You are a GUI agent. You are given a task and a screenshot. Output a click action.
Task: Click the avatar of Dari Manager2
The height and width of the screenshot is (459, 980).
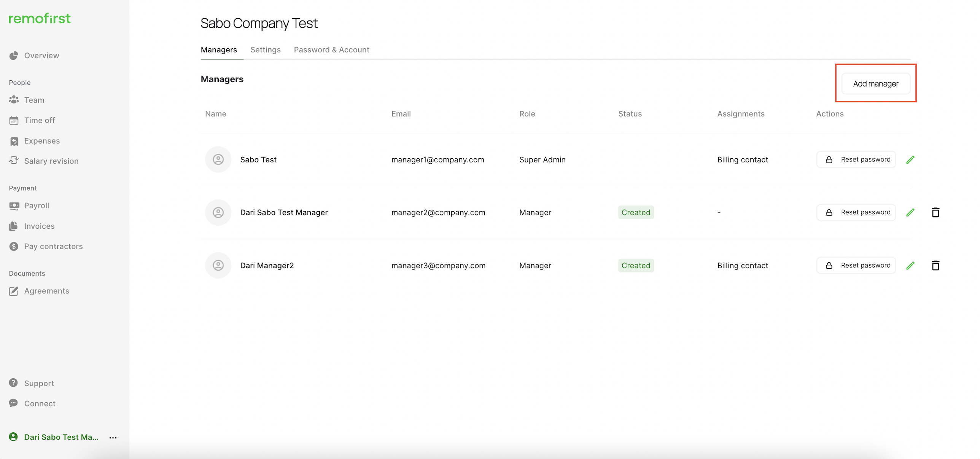[218, 265]
